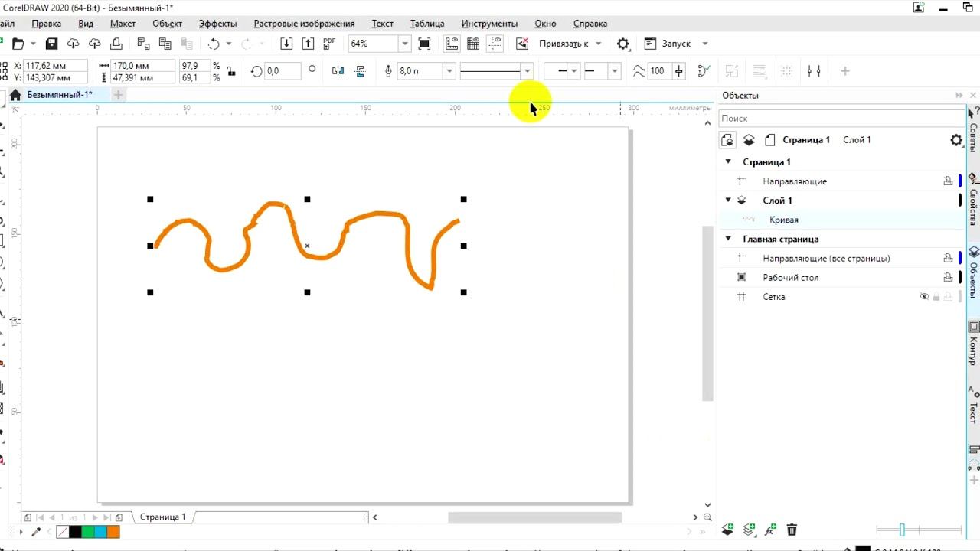Click the blue color bar of Направляющие

click(x=960, y=181)
